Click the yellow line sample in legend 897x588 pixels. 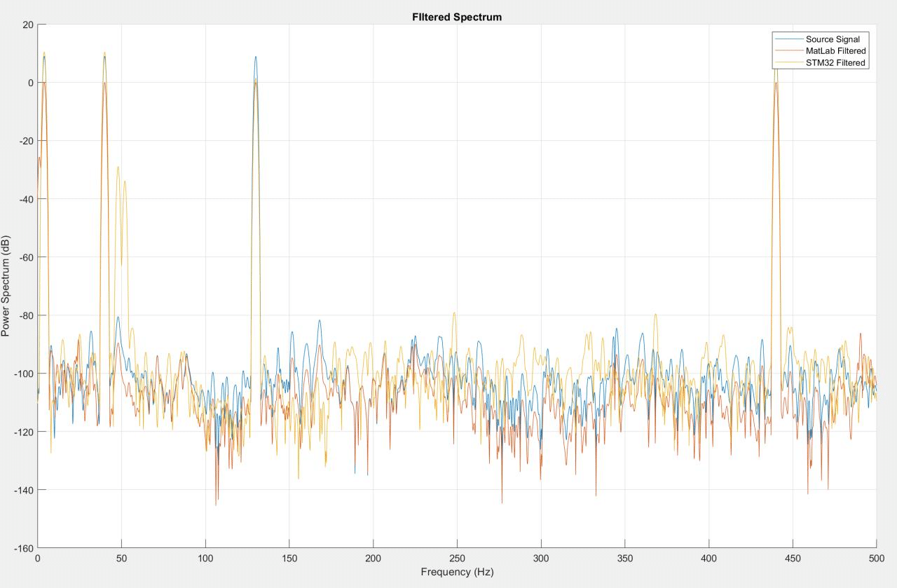pyautogui.click(x=788, y=63)
